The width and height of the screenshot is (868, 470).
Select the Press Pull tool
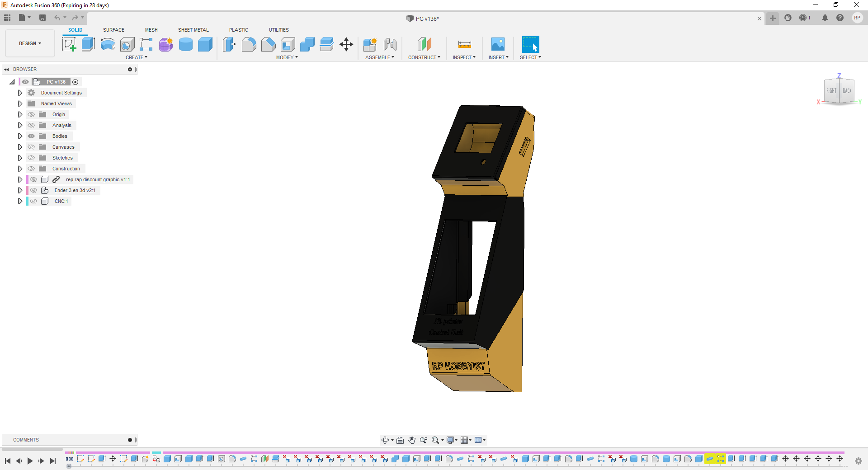click(229, 44)
